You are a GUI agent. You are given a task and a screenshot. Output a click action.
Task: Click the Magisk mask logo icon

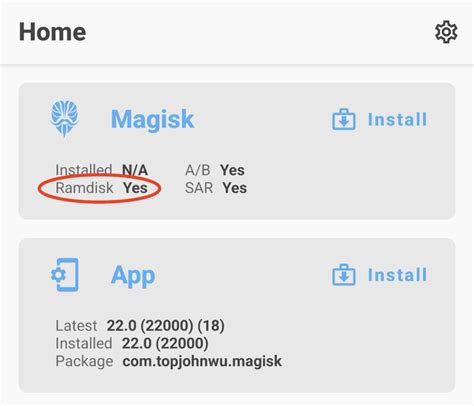(64, 119)
